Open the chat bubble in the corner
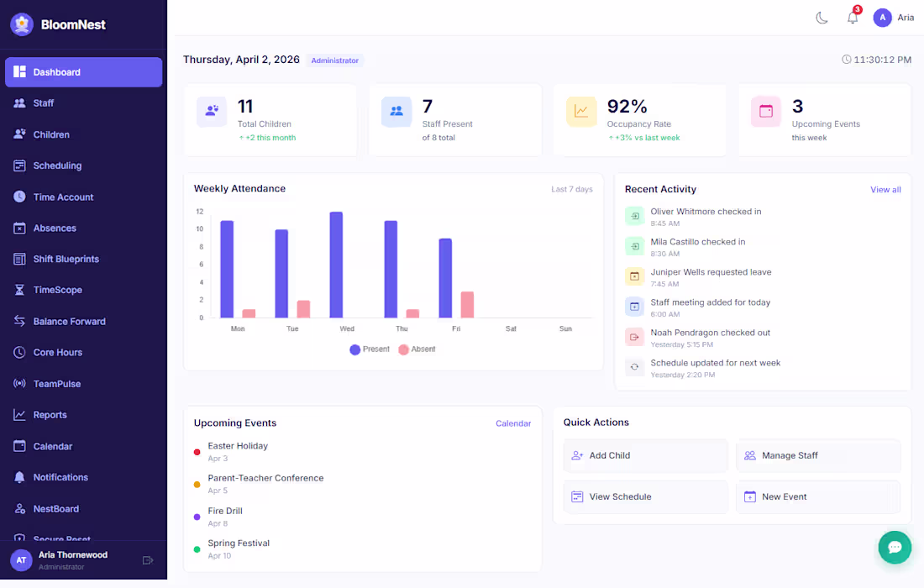Image resolution: width=924 pixels, height=588 pixels. (895, 547)
